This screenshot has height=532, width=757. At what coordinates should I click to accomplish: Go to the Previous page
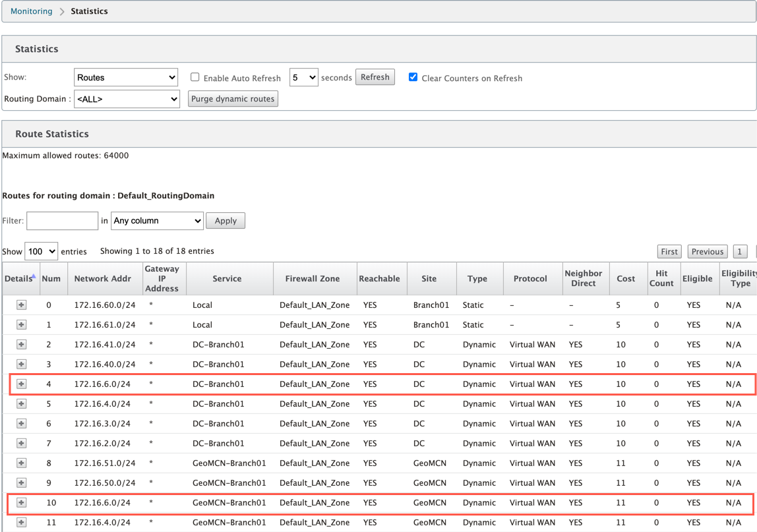708,252
